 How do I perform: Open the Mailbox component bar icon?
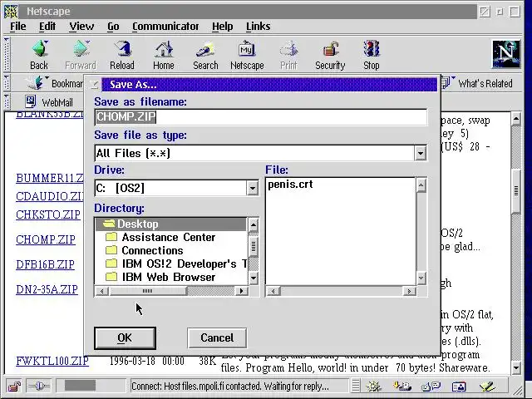[402, 386]
